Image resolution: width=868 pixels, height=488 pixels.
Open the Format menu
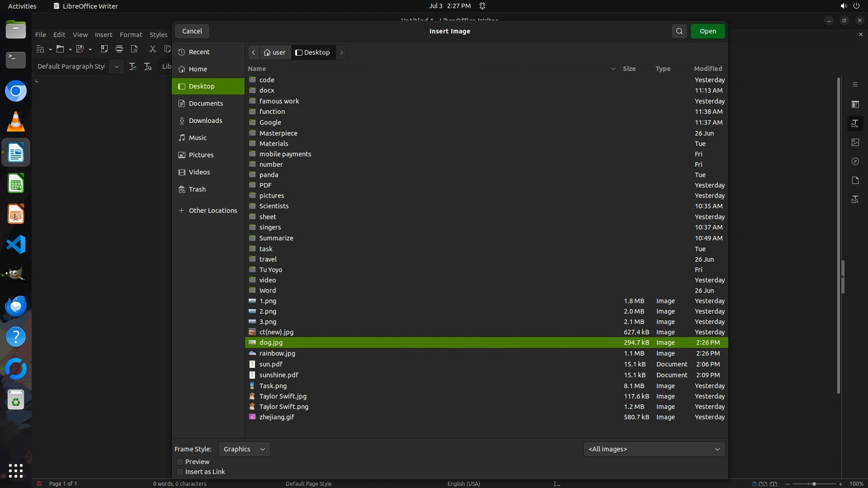131,35
